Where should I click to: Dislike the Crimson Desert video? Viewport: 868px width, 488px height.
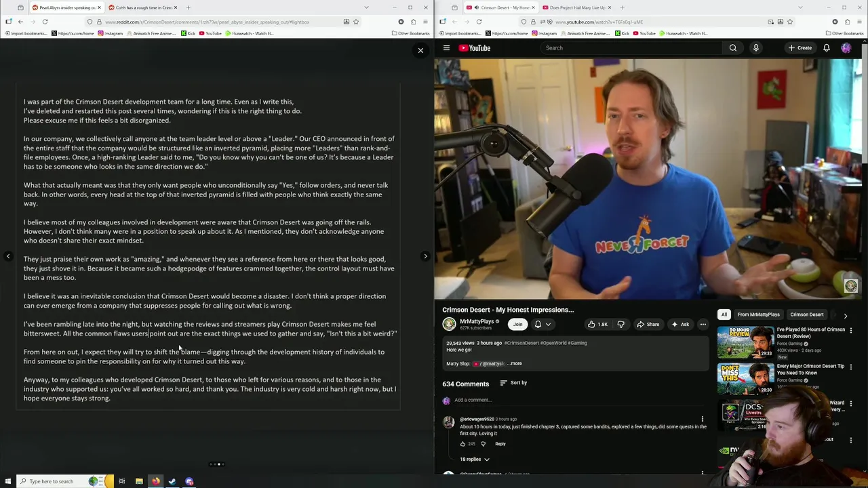pos(620,324)
